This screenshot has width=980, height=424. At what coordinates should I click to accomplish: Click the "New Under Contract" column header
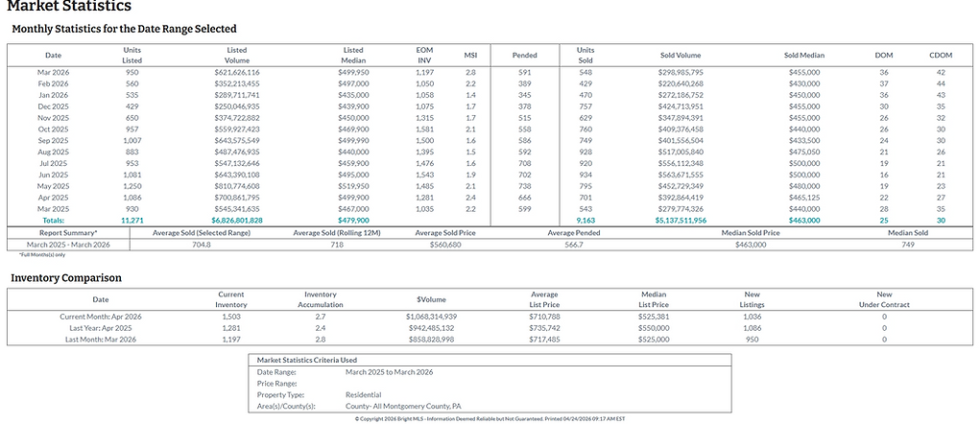click(x=884, y=299)
